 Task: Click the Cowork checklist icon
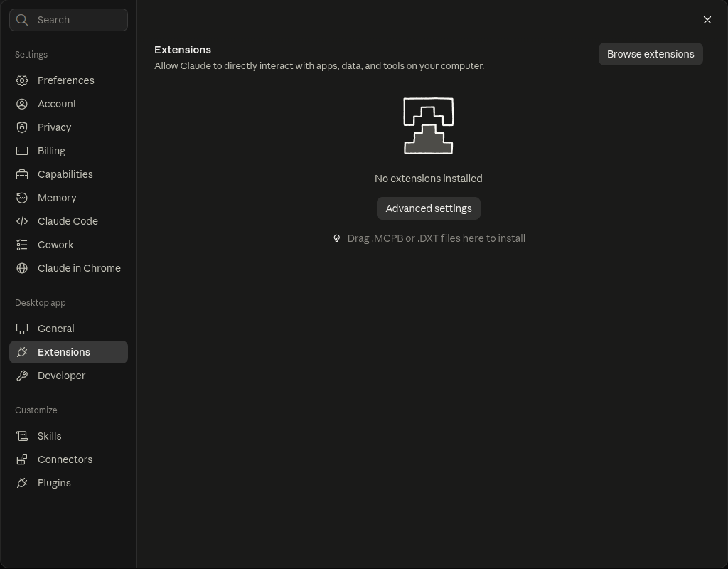pyautogui.click(x=22, y=245)
